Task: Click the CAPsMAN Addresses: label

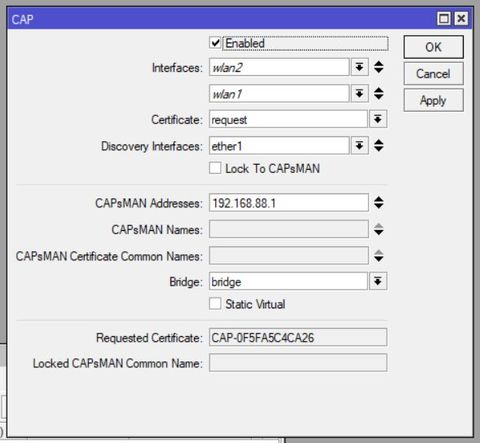Action: pos(149,203)
